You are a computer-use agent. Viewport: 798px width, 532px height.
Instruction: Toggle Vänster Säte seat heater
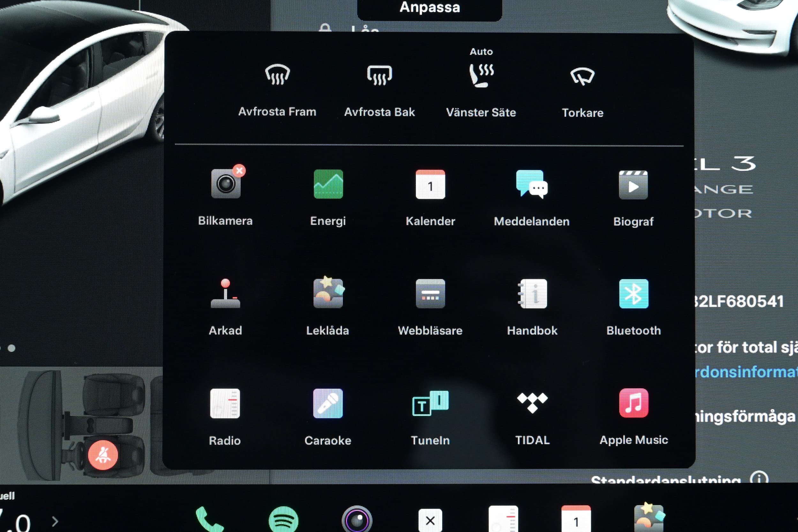481,75
